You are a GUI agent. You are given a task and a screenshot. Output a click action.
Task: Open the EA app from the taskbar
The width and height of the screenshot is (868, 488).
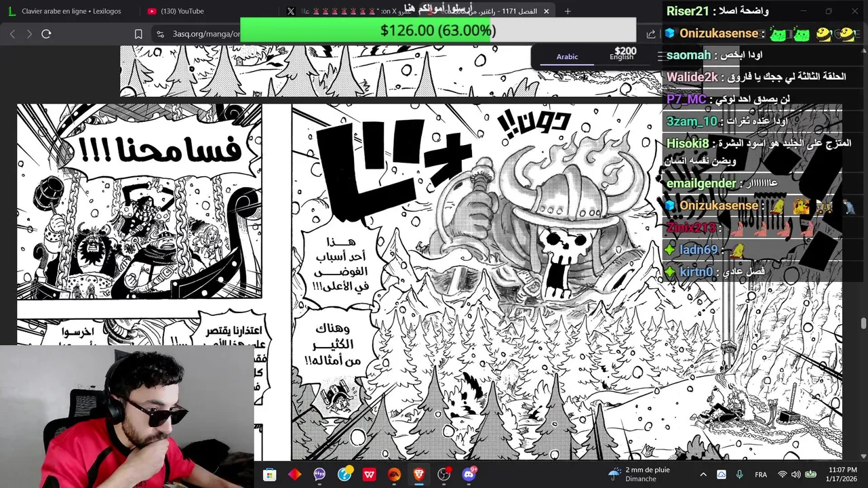click(x=394, y=474)
